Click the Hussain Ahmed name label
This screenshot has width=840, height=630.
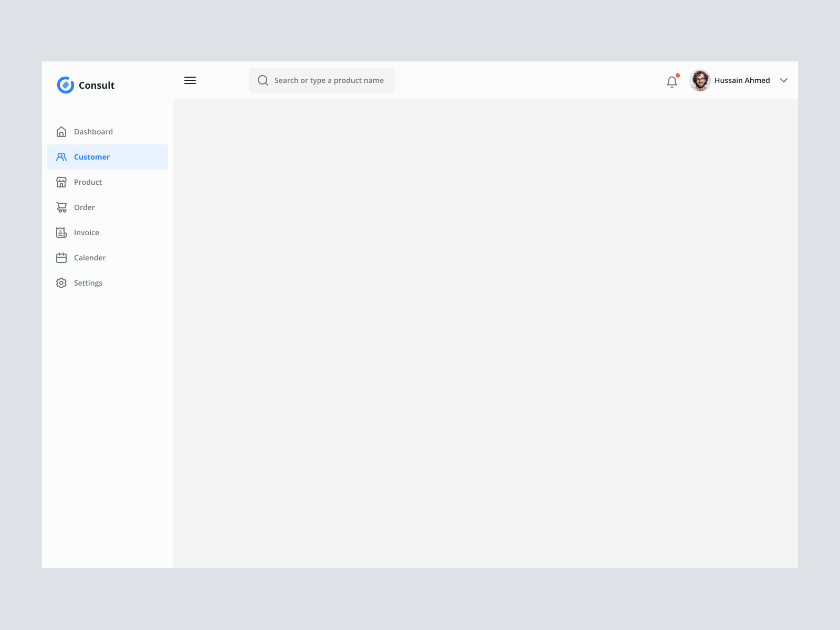coord(741,80)
